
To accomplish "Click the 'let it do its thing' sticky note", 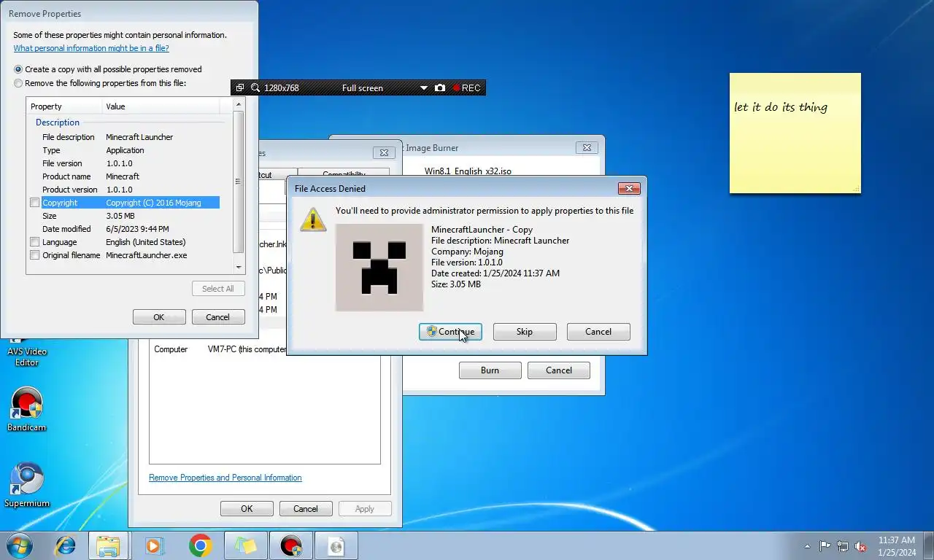I will click(795, 133).
